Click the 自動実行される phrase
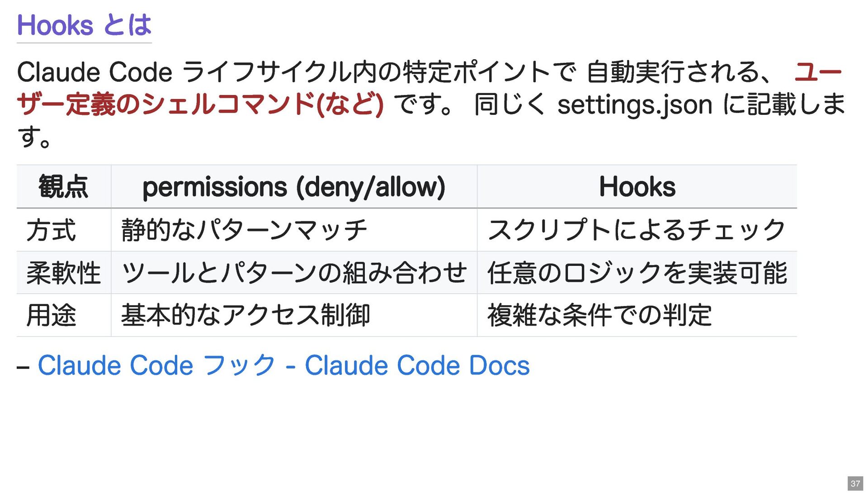Screen dimensions: 868x496 (674, 72)
